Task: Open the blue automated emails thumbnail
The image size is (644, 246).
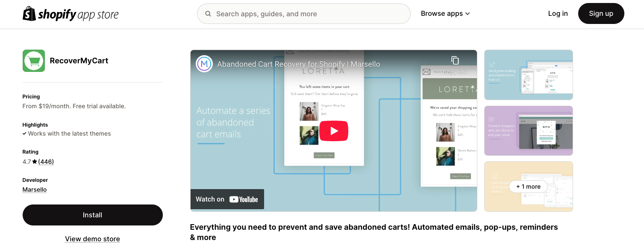Action: pyautogui.click(x=528, y=75)
